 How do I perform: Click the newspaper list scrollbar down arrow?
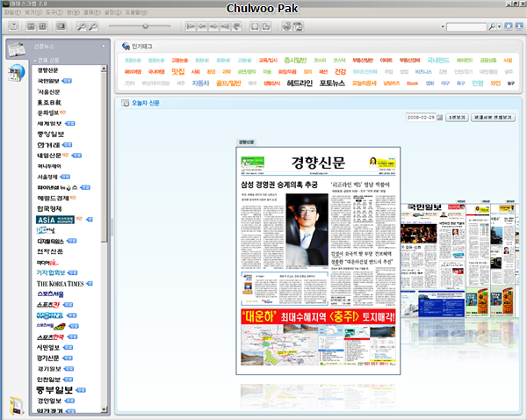click(104, 409)
